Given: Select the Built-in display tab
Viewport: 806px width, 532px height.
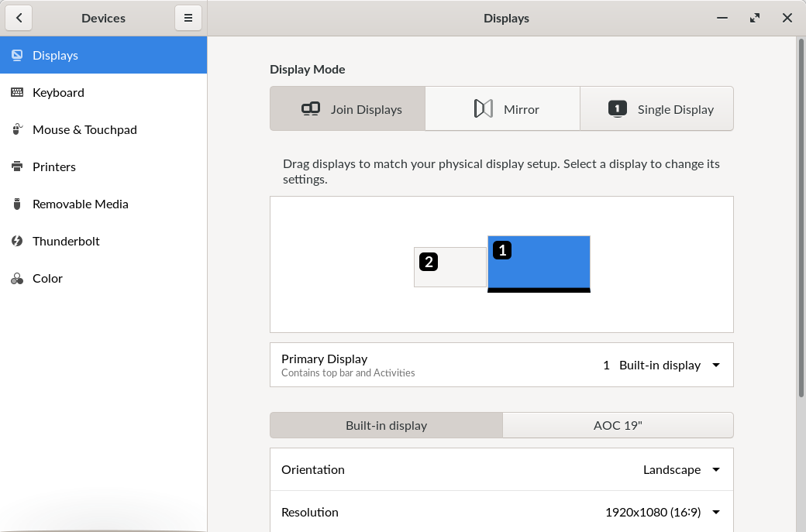Looking at the screenshot, I should pos(386,425).
